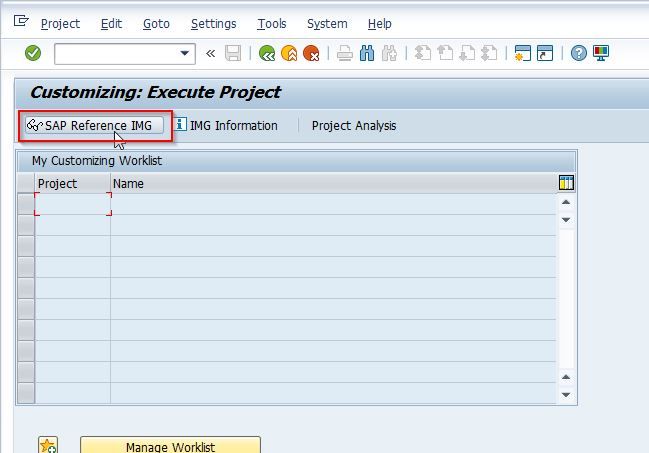Click the Save diskette icon
The width and height of the screenshot is (649, 453).
tap(233, 53)
